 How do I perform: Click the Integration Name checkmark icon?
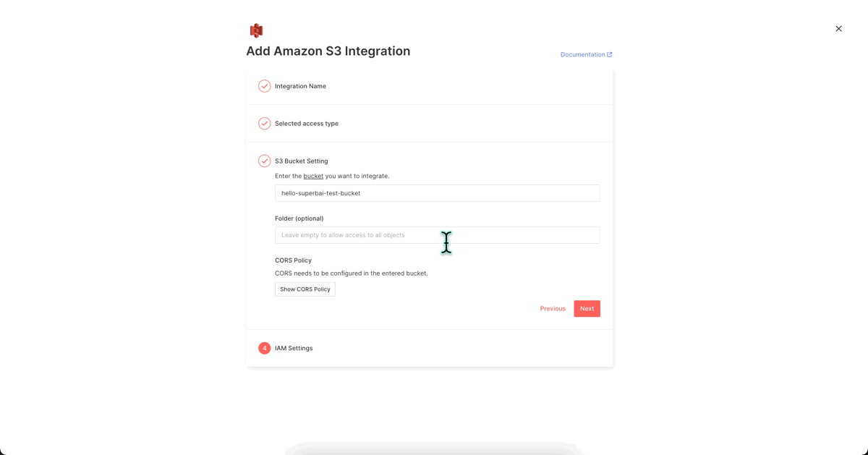pyautogui.click(x=265, y=86)
